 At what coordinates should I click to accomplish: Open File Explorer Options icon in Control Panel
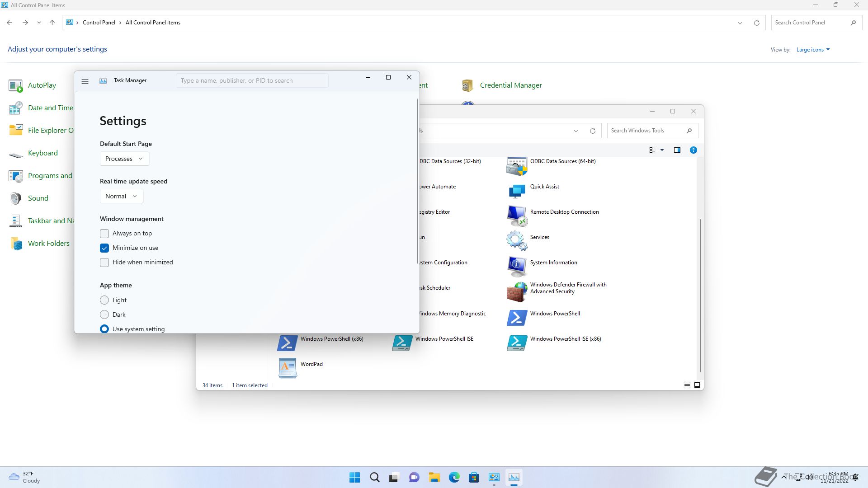16,131
